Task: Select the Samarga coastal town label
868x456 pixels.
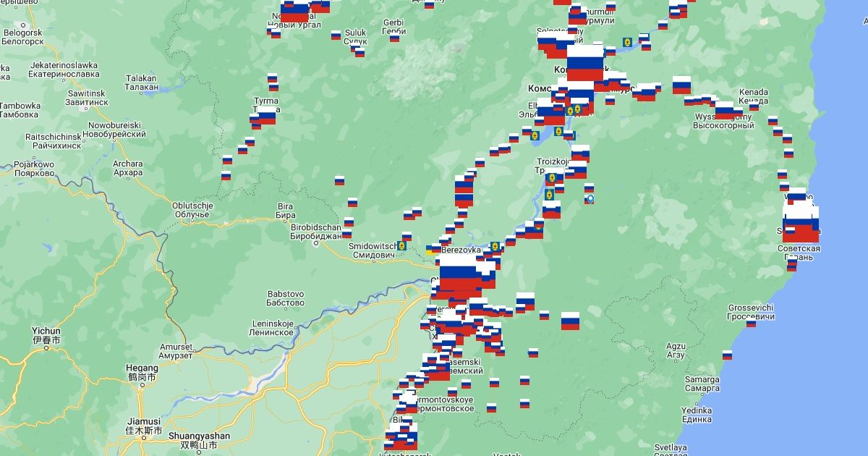Action: point(702,384)
